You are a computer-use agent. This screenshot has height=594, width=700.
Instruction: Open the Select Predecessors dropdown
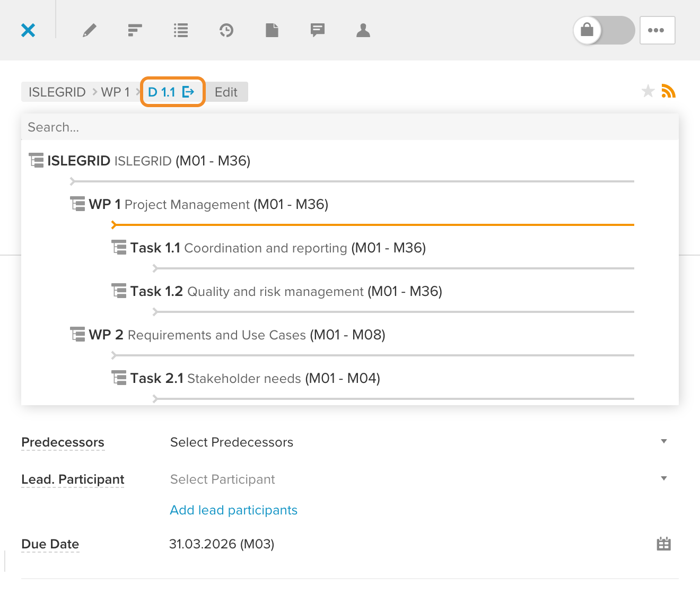click(419, 442)
